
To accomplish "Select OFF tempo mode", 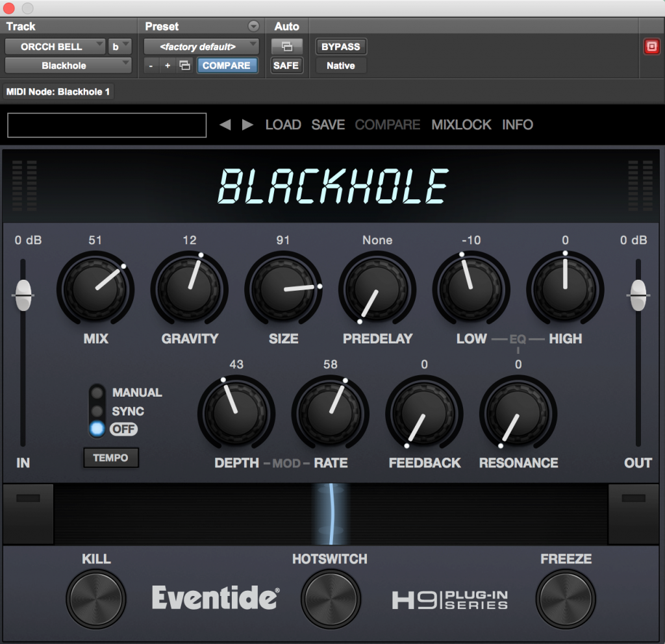I will [97, 429].
